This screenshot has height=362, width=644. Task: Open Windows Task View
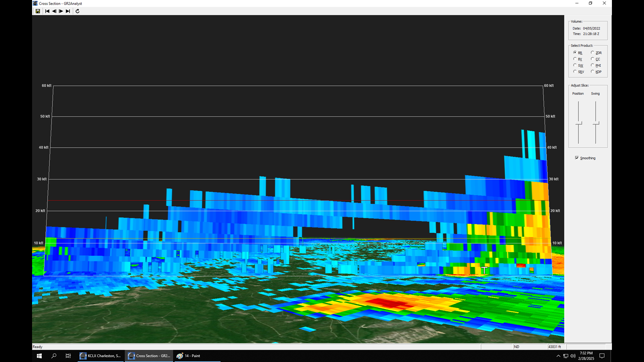click(x=68, y=356)
